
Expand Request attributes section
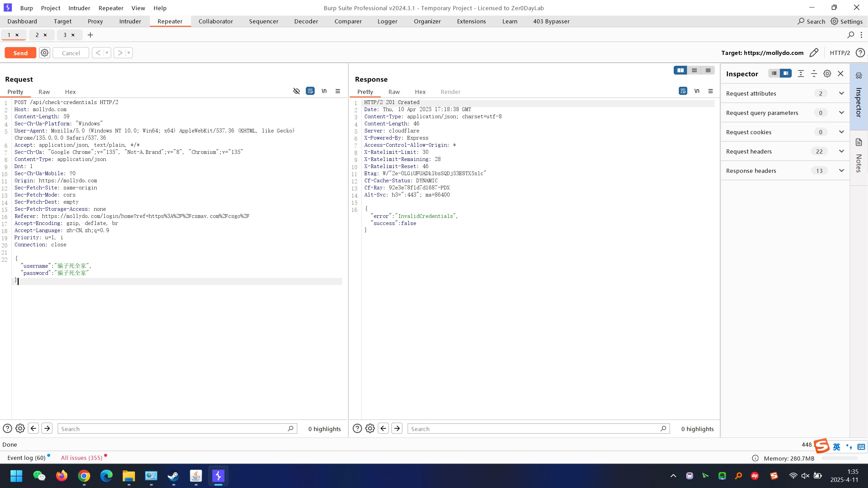click(841, 93)
